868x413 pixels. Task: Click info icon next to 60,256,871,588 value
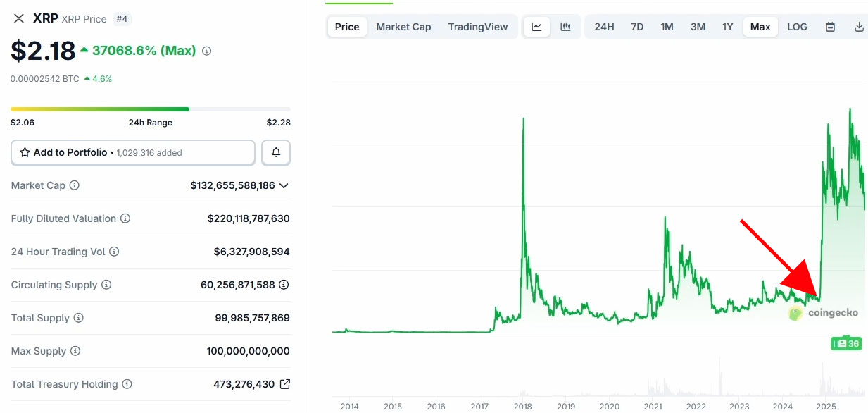284,285
